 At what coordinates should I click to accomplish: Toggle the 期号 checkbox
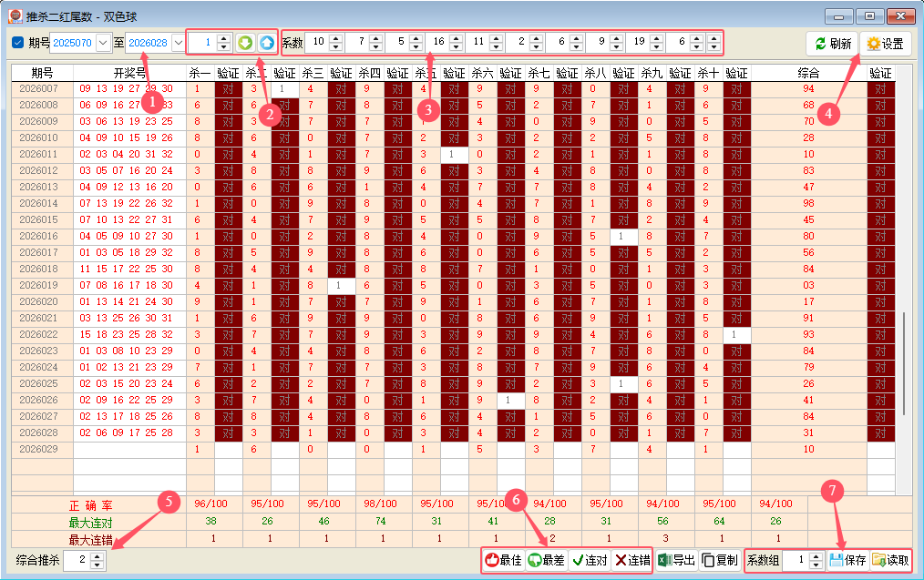pos(18,43)
